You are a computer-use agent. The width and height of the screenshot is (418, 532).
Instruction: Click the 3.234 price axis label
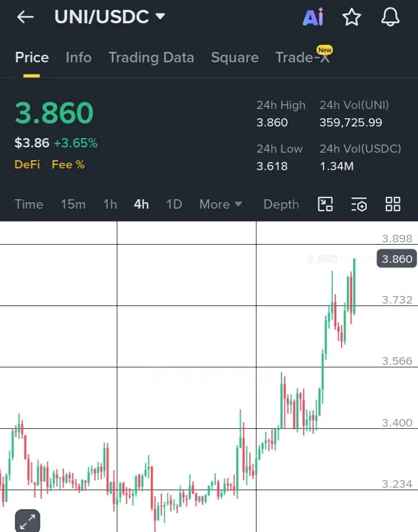397,484
